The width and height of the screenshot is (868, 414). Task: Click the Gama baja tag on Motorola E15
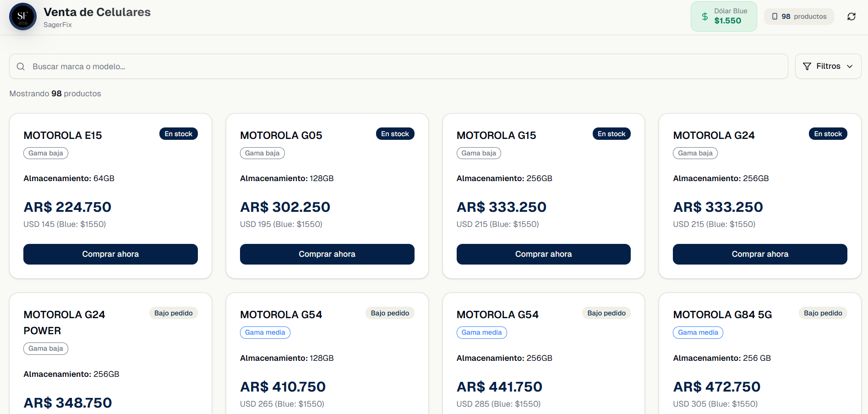coord(46,153)
